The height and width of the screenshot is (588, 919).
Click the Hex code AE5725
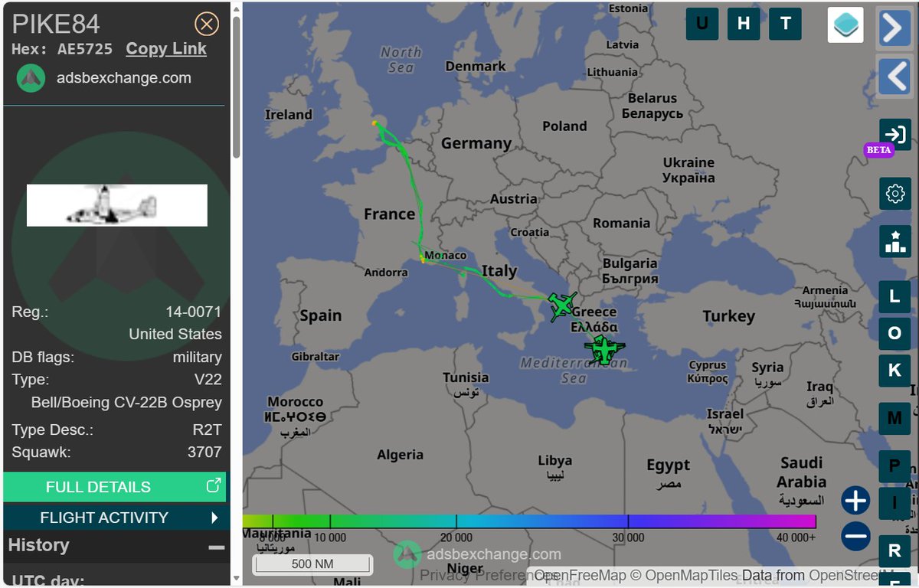pyautogui.click(x=85, y=49)
